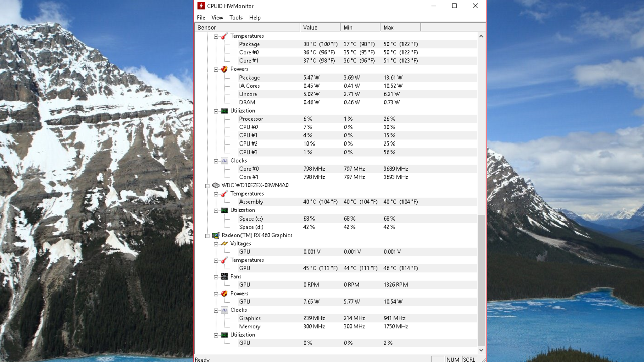This screenshot has height=362, width=644.
Task: Click the Sensor column header
Action: coord(248,27)
